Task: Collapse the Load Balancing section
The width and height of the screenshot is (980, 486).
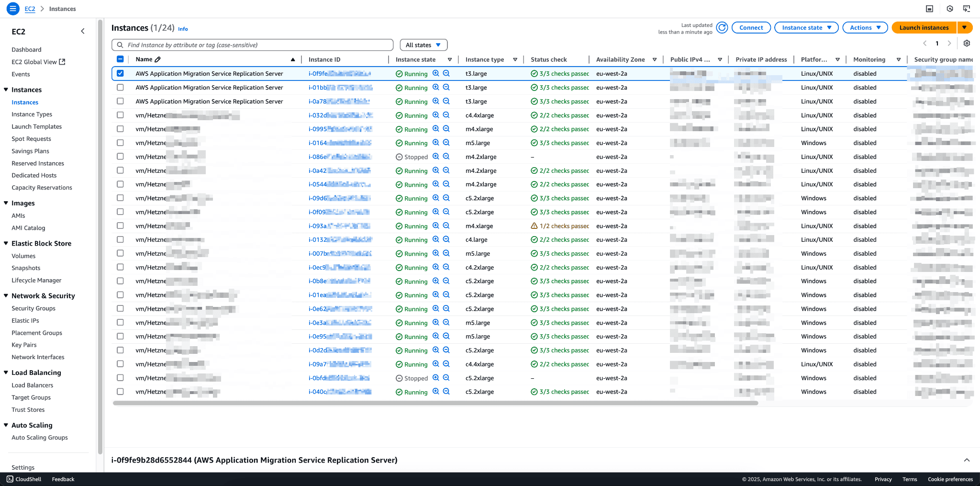Action: click(x=6, y=373)
